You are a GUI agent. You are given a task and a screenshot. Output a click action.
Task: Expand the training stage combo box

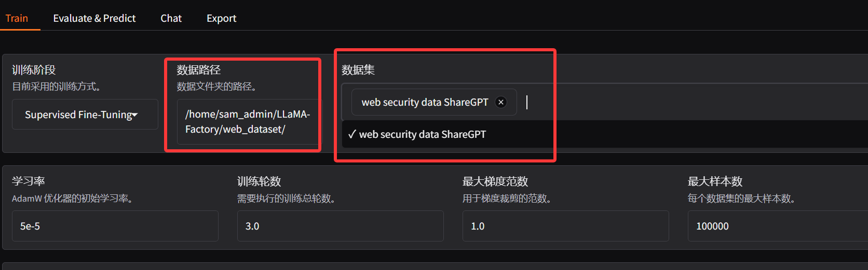[85, 115]
